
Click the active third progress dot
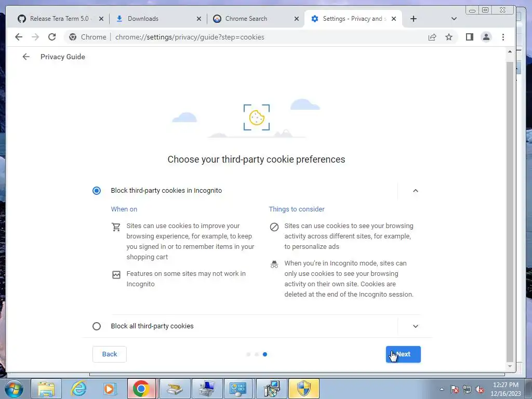(265, 354)
